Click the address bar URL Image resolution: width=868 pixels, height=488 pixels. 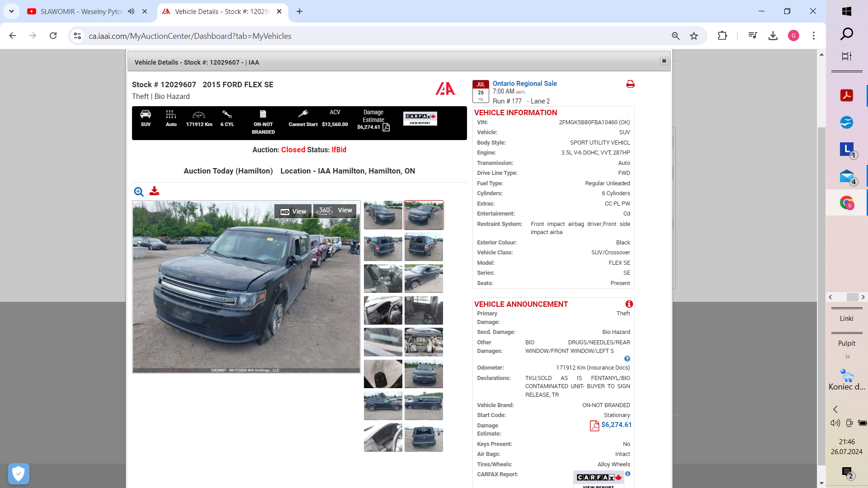tap(190, 36)
